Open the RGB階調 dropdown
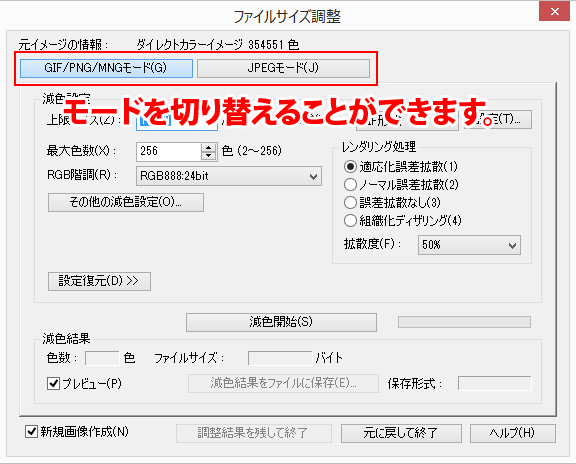This screenshot has width=576, height=464. (x=229, y=176)
